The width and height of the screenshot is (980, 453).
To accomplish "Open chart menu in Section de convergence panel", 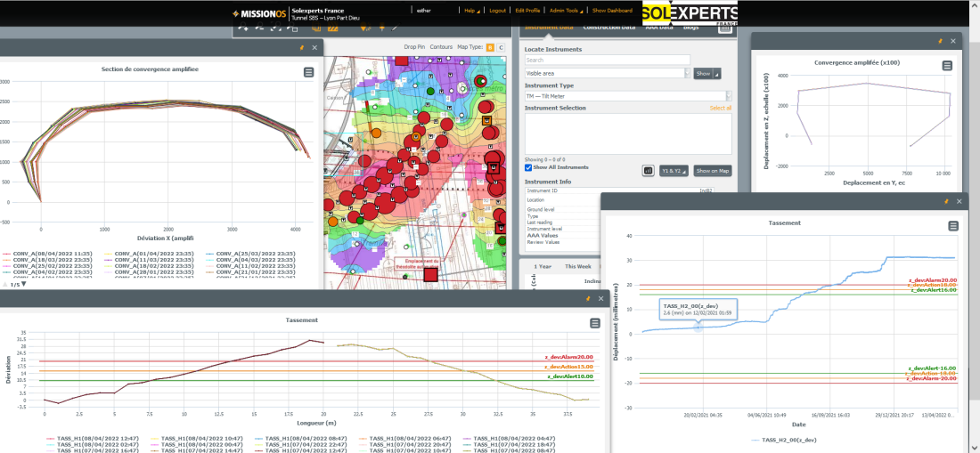I will pos(308,72).
